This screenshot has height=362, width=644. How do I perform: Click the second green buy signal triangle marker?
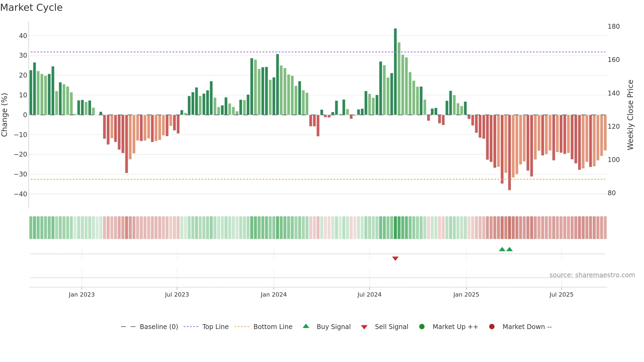(510, 249)
